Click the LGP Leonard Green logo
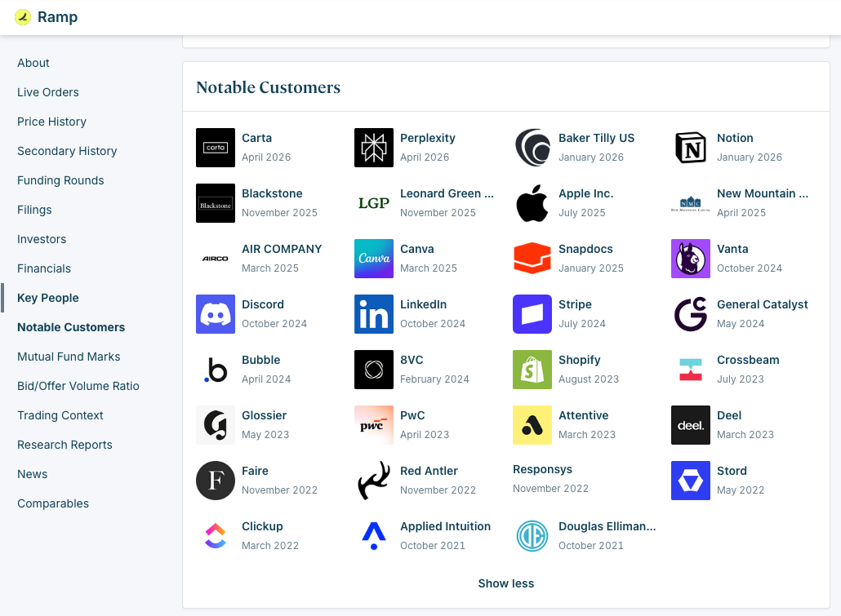The width and height of the screenshot is (841, 616). coord(374,203)
